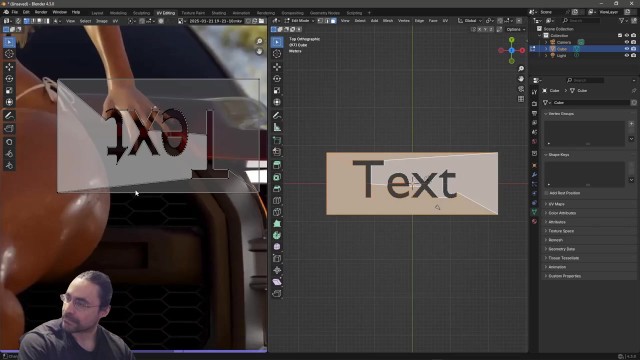Select the Select Box tool in the UV editor
Viewport: 640px width, 360px height.
(9, 42)
